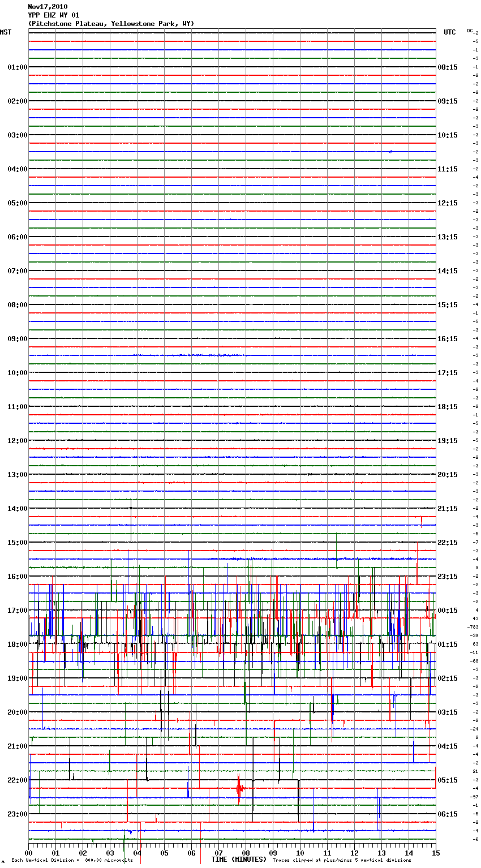Click the 05:15 UTC time label
Screen dimensions: 481x868
[448, 780]
